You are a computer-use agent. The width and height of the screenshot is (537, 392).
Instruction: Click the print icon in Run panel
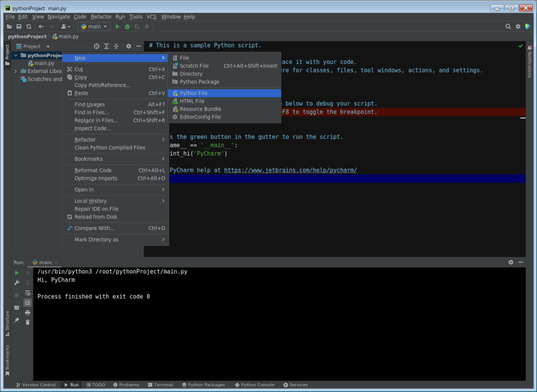(x=27, y=313)
